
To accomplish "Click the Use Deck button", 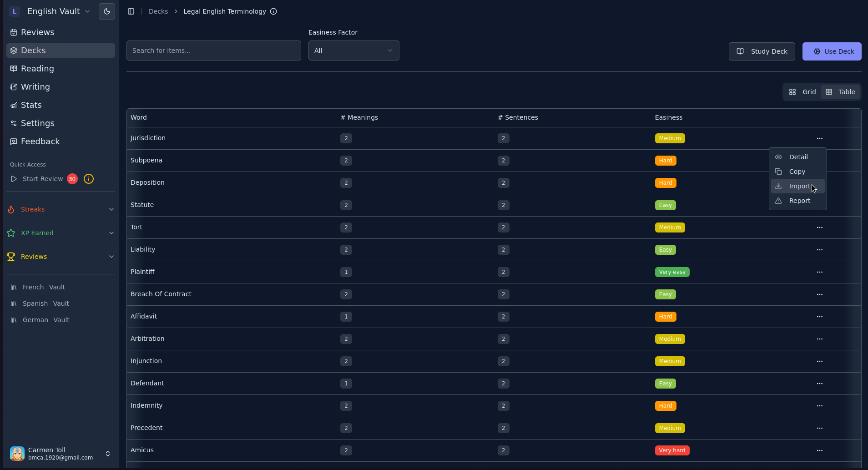I will coord(831,51).
